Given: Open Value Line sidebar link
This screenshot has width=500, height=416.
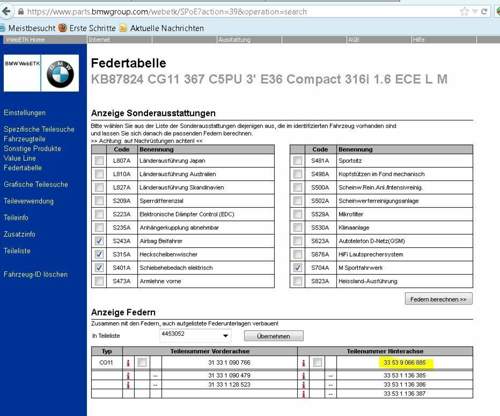Looking at the screenshot, I should (19, 158).
